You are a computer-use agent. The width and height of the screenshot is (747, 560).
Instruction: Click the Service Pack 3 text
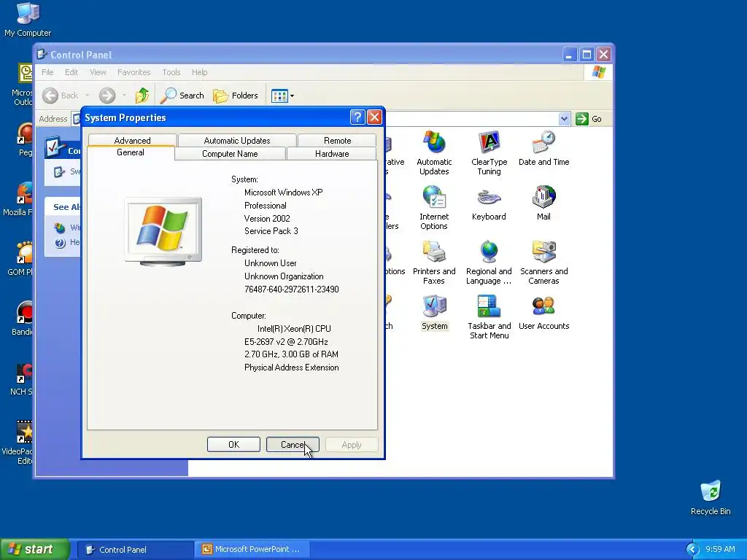[x=271, y=231]
